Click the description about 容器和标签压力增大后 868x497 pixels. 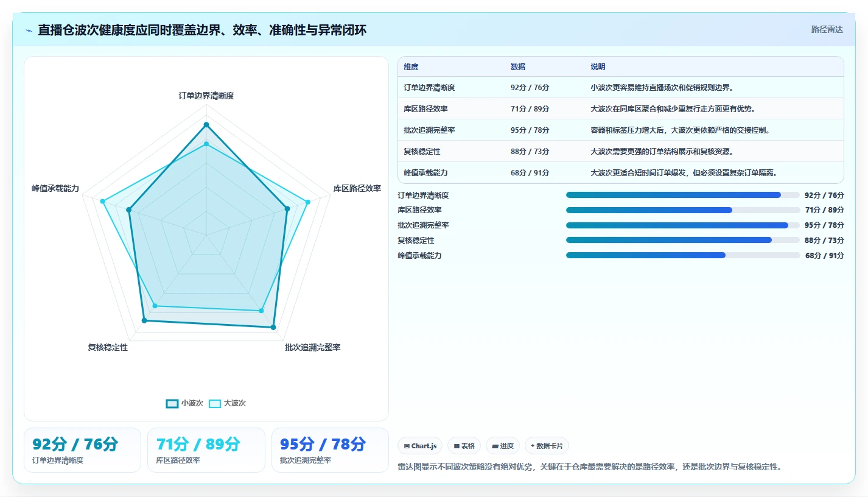680,130
